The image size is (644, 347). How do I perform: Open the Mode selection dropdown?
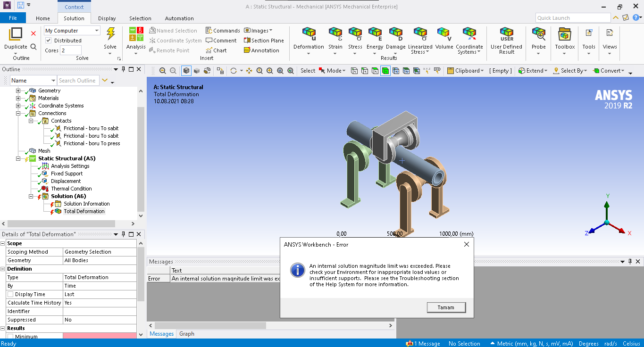[x=332, y=71]
